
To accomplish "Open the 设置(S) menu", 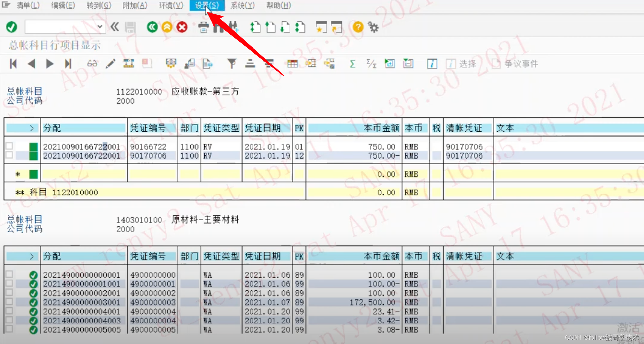I will [207, 5].
